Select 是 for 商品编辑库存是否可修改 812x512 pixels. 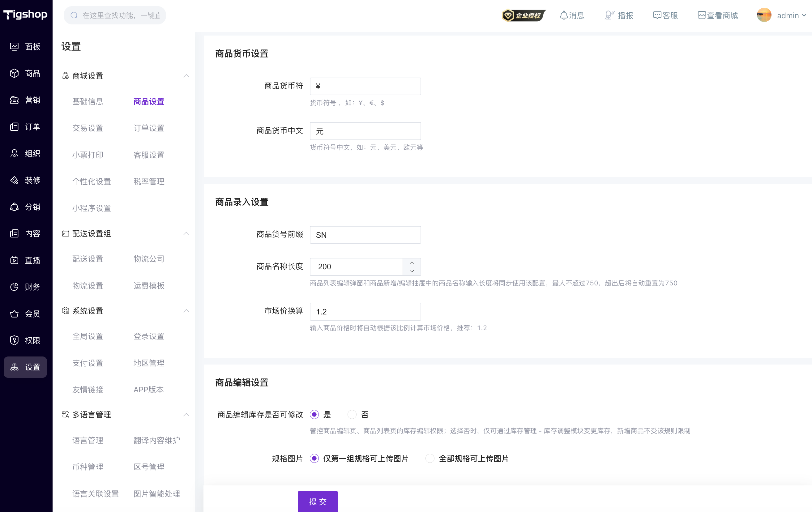[x=314, y=414]
